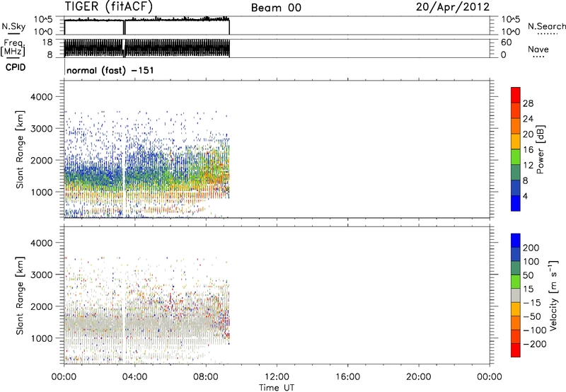Viewport: 566px width, 392px height.
Task: Click the '16:00' time axis label
Action: coord(347,377)
